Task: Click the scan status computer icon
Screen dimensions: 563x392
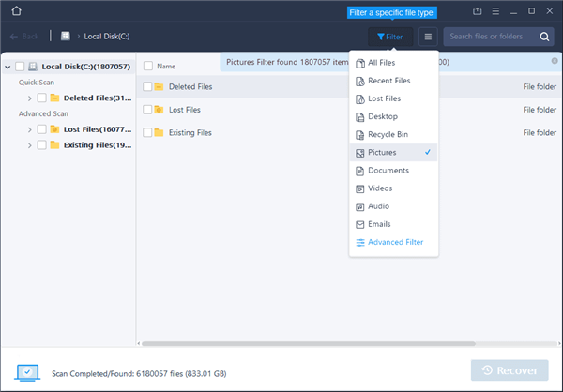Action: [x=29, y=371]
